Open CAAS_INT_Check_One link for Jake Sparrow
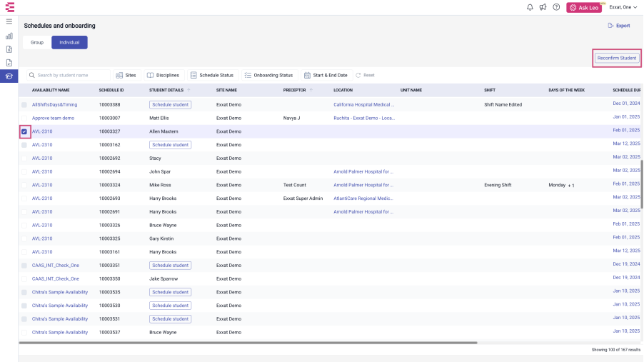Viewport: 644px width, 362px height. [56, 278]
